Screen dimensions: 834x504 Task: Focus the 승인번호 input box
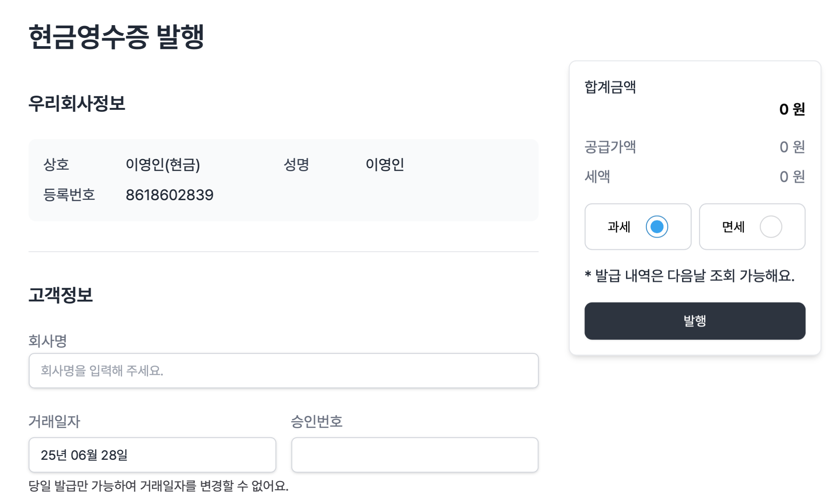tap(414, 455)
